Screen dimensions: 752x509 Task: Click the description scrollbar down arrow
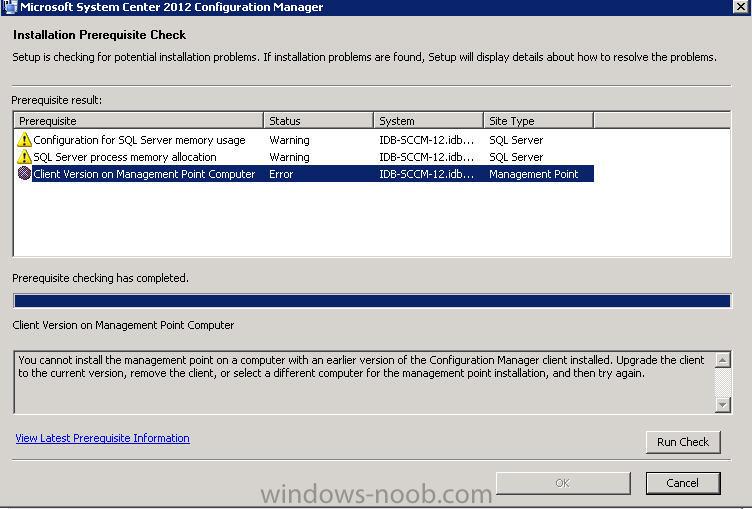pos(723,404)
